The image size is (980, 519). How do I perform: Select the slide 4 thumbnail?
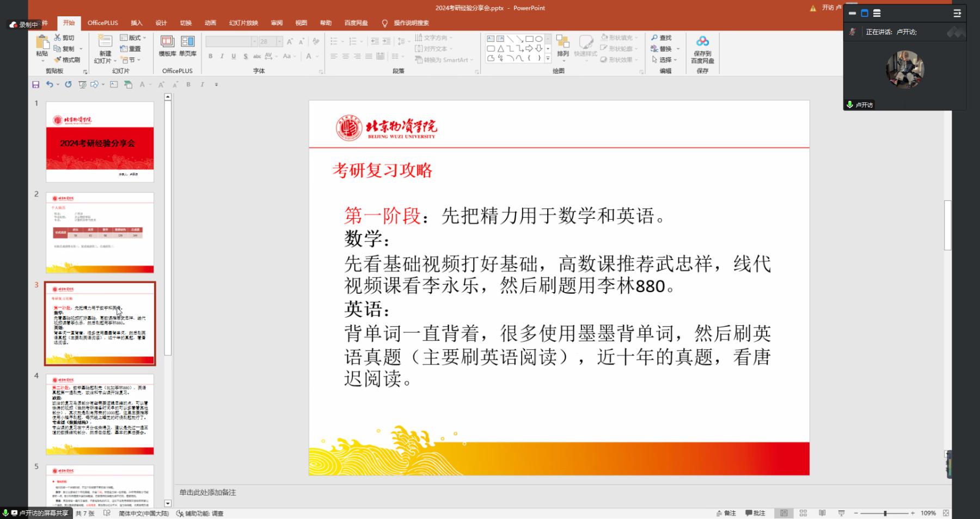100,414
